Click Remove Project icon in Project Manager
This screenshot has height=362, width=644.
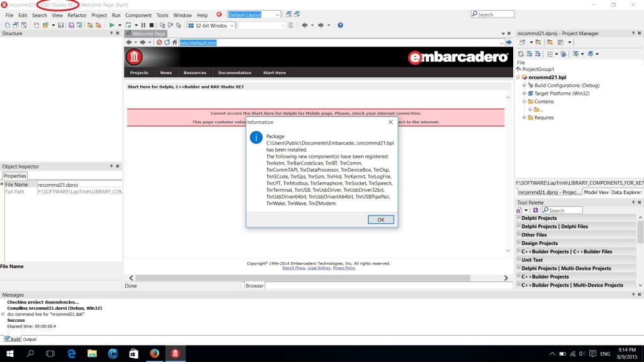pos(550,42)
